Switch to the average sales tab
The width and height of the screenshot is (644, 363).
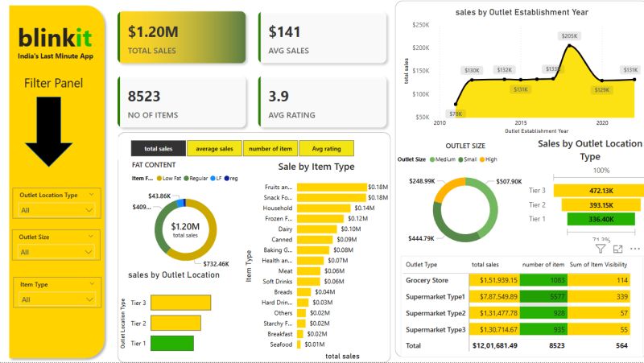pyautogui.click(x=214, y=149)
